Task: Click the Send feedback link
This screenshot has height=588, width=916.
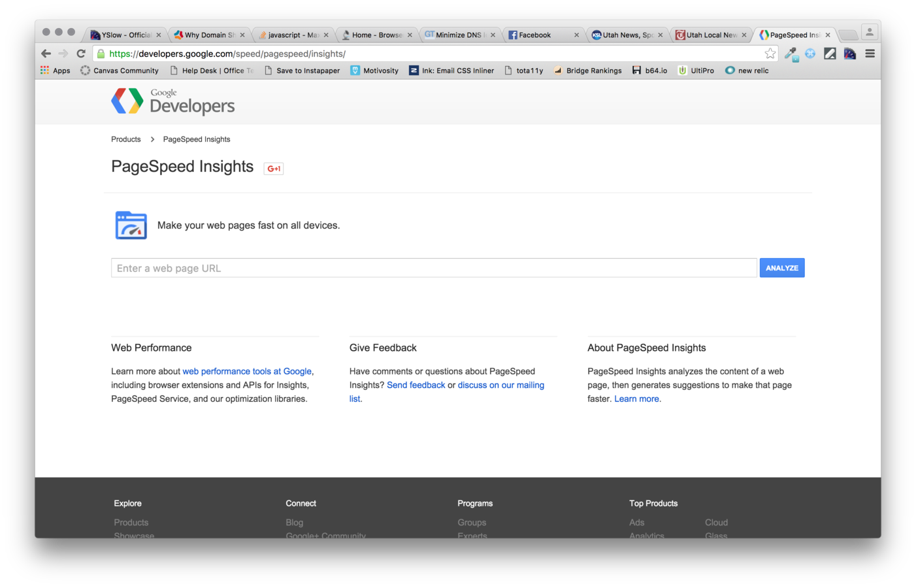Action: coord(416,385)
